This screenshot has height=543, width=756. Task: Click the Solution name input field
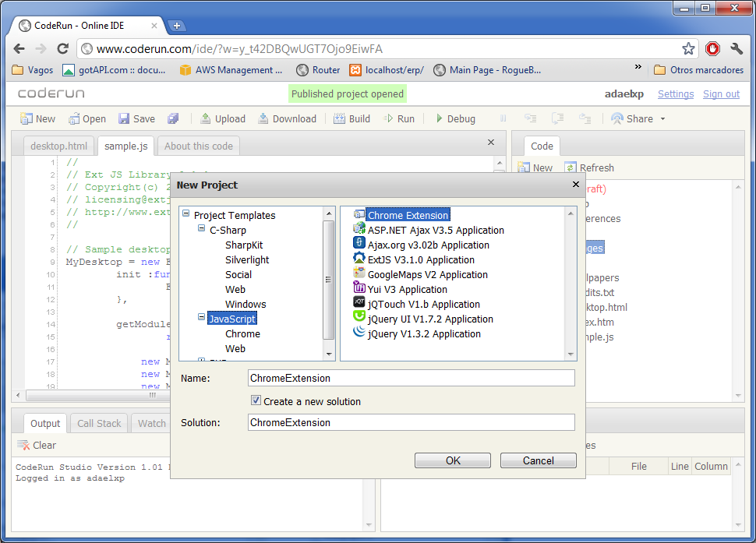[412, 422]
